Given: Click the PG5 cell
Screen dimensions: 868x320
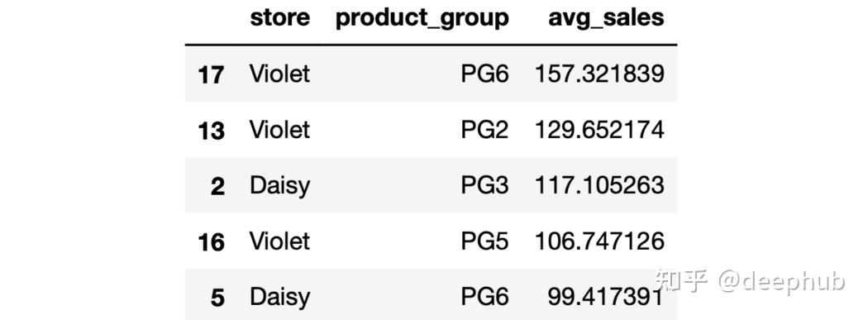Looking at the screenshot, I should click(x=484, y=241).
